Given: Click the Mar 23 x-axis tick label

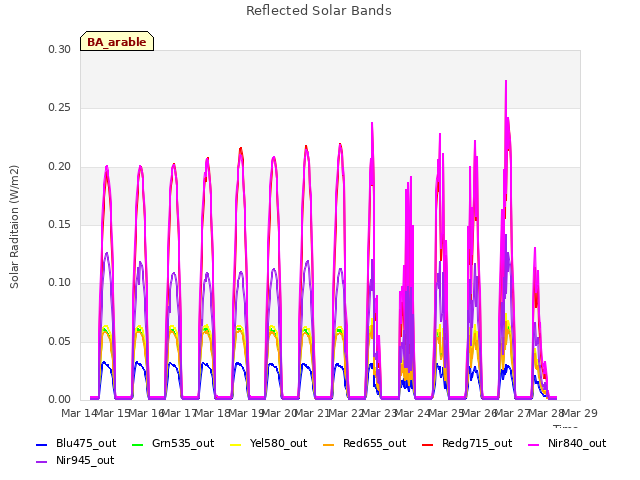Looking at the screenshot, I should click(x=379, y=413).
